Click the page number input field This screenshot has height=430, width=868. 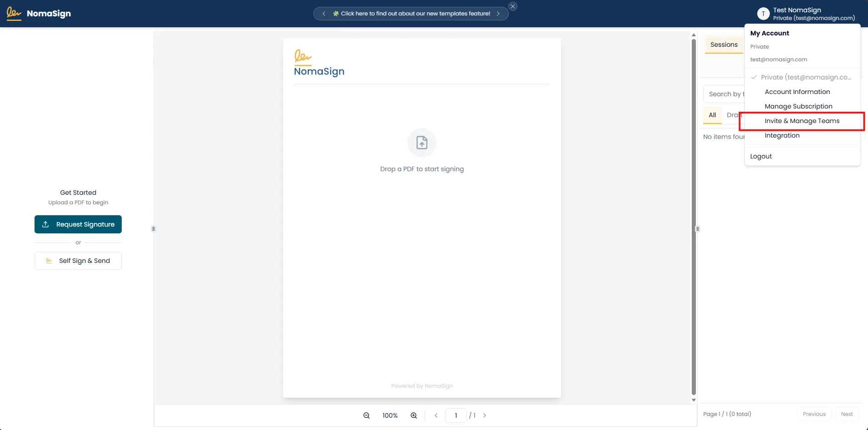456,415
